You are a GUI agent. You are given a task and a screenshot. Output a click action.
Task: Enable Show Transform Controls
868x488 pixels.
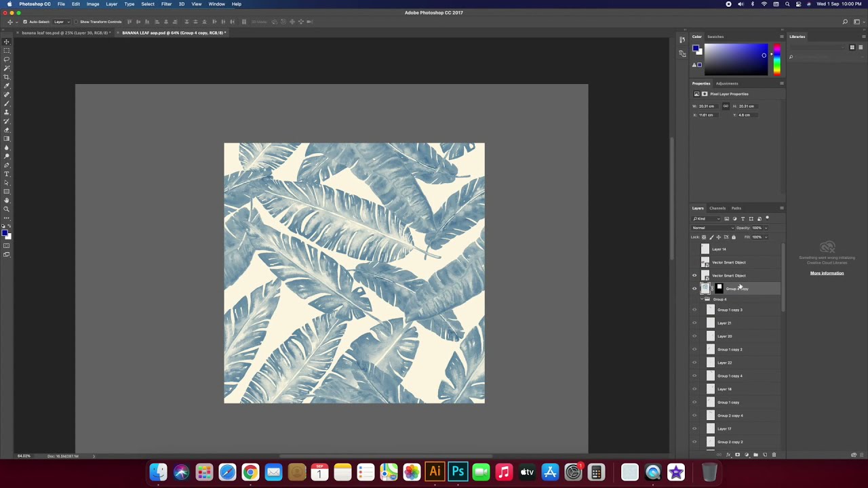pos(76,22)
